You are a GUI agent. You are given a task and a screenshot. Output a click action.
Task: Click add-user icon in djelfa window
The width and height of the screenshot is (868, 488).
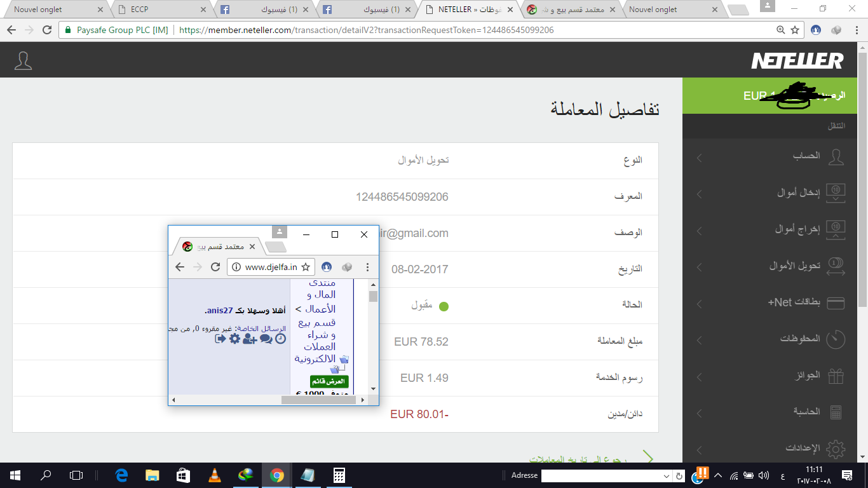pyautogui.click(x=250, y=339)
